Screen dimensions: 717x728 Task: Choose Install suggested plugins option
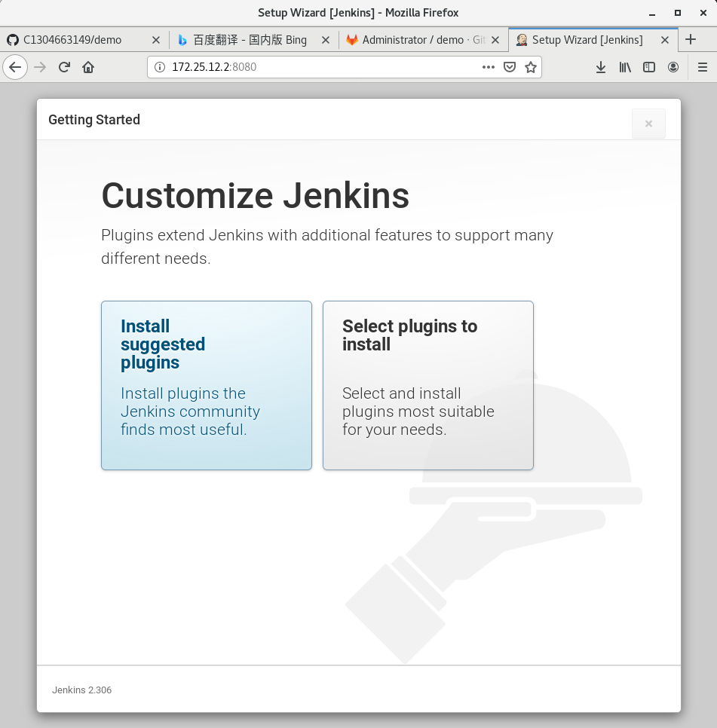click(x=206, y=385)
